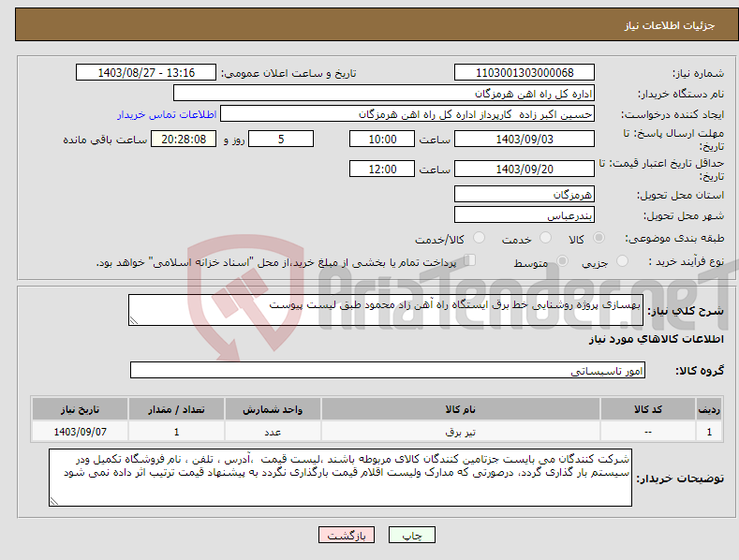Click the عدد unit cell

click(x=273, y=432)
